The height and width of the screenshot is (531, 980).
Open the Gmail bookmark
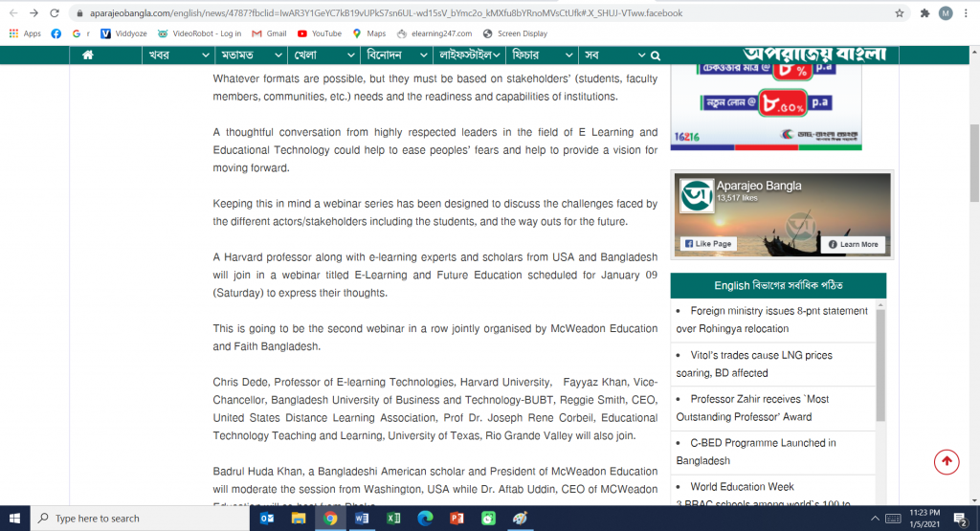click(269, 33)
